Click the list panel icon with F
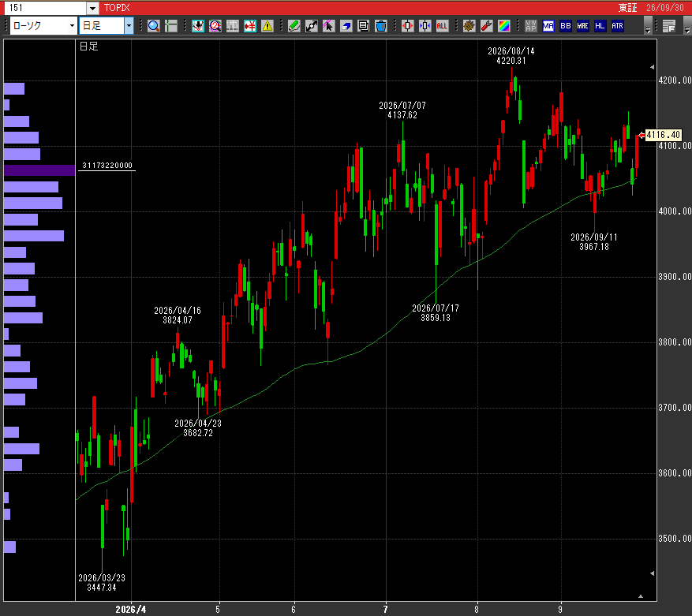Screen dimensions: 692x616 tap(668, 26)
